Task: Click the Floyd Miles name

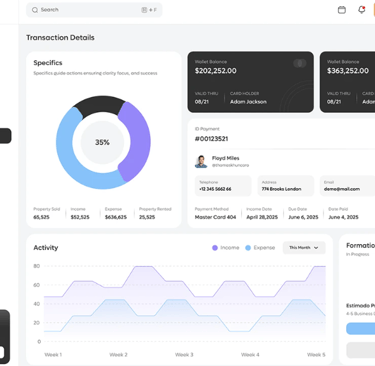Action: [x=226, y=158]
